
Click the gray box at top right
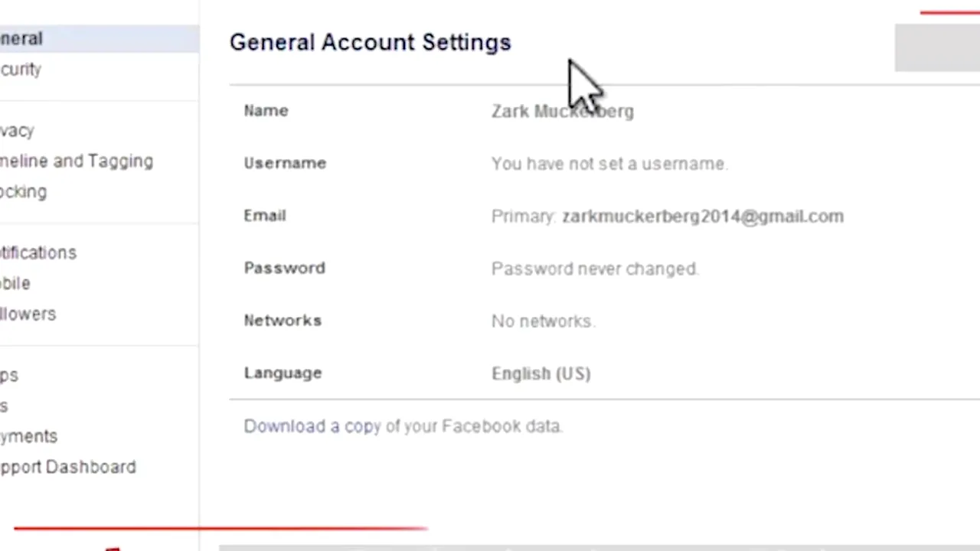coord(937,47)
